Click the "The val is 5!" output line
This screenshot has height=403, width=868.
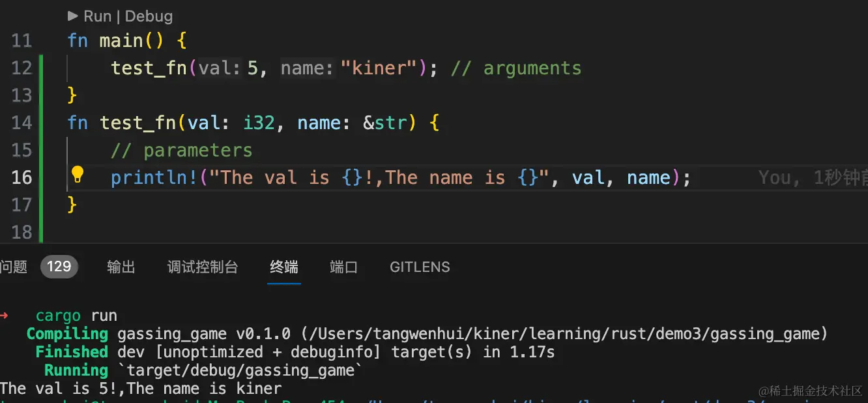coord(141,389)
